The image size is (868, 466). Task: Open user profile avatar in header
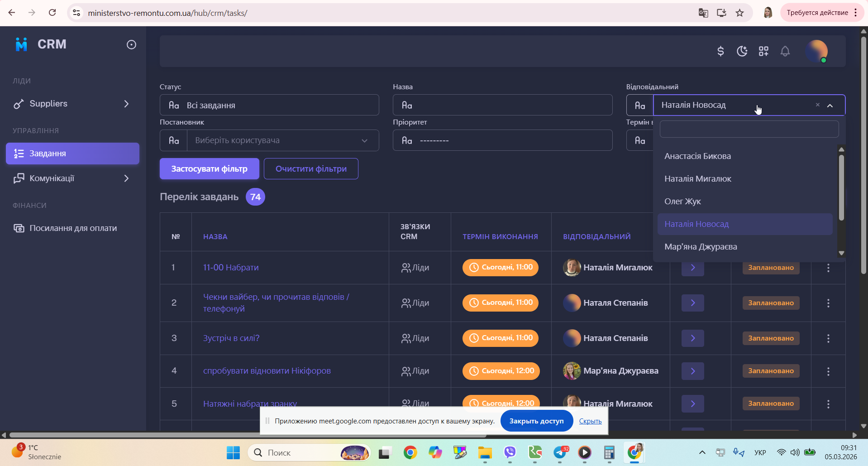(816, 51)
